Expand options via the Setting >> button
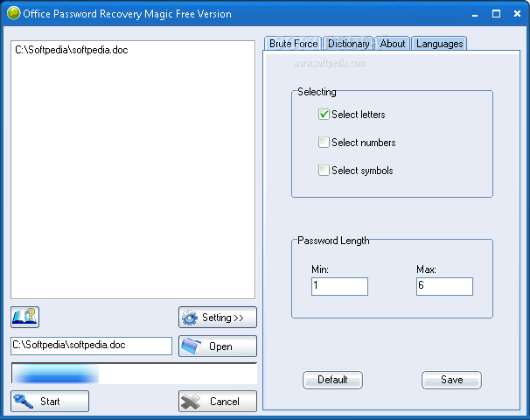 pyautogui.click(x=218, y=318)
